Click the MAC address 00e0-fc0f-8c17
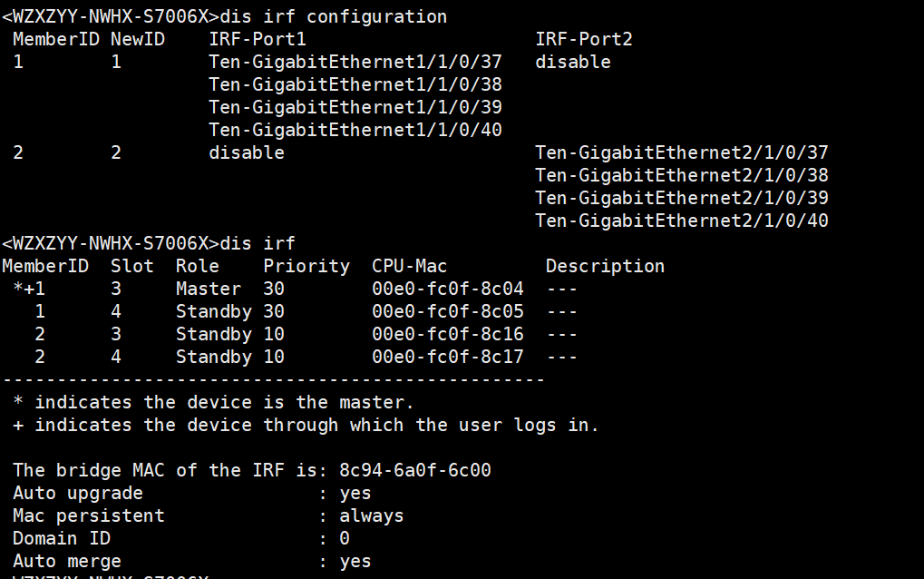The height and width of the screenshot is (579, 924). [447, 357]
